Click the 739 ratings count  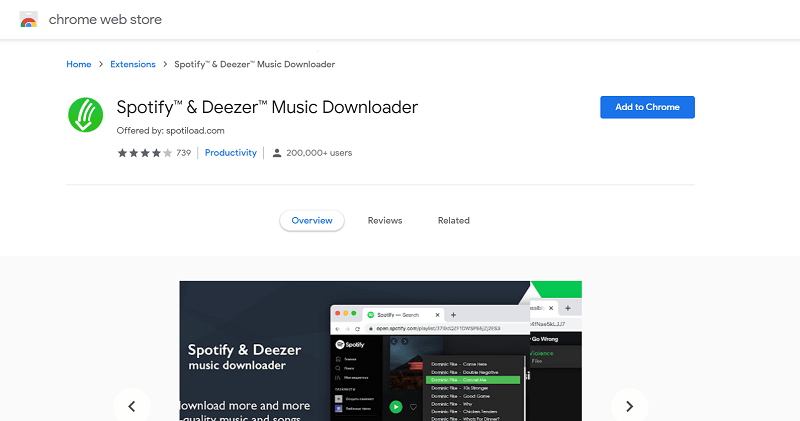click(184, 153)
